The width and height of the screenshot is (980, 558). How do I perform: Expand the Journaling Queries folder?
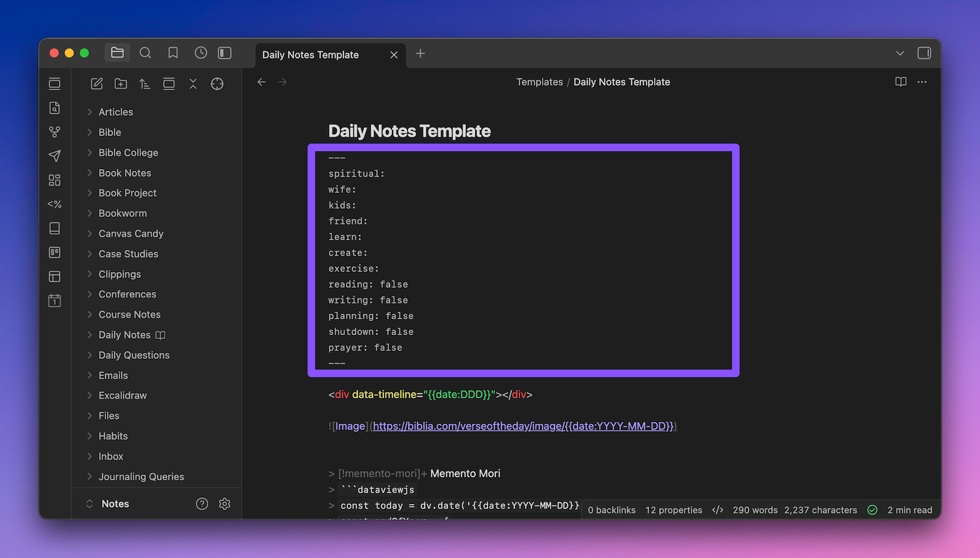point(89,477)
